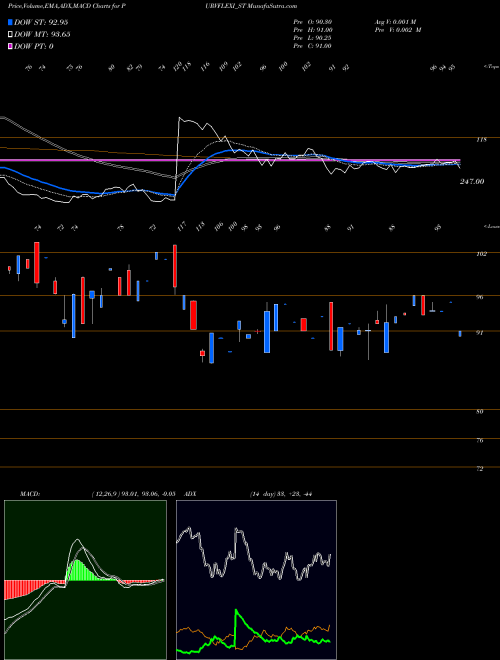Viewport: 500px width, 660px height.
Task: Click the 102 price axis label
Action: tap(482, 254)
